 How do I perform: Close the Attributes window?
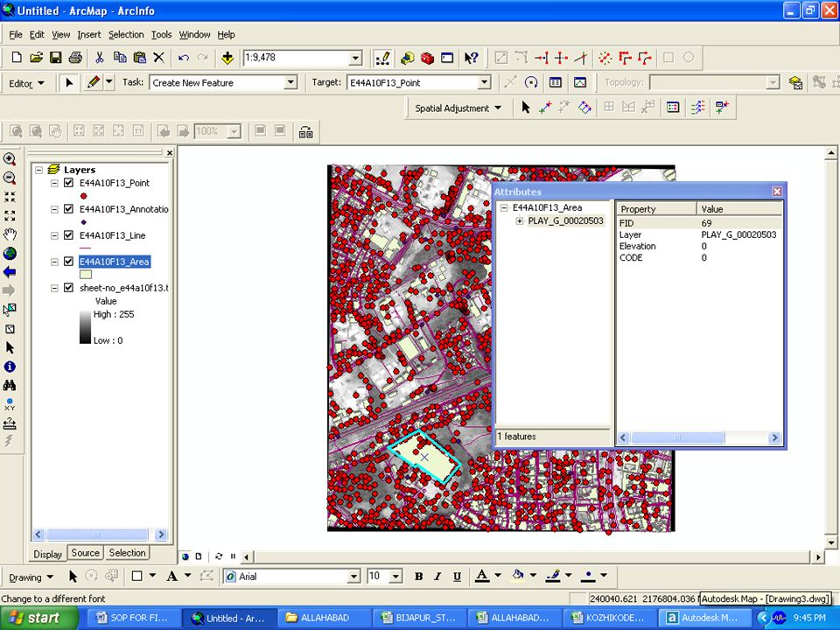click(x=777, y=192)
